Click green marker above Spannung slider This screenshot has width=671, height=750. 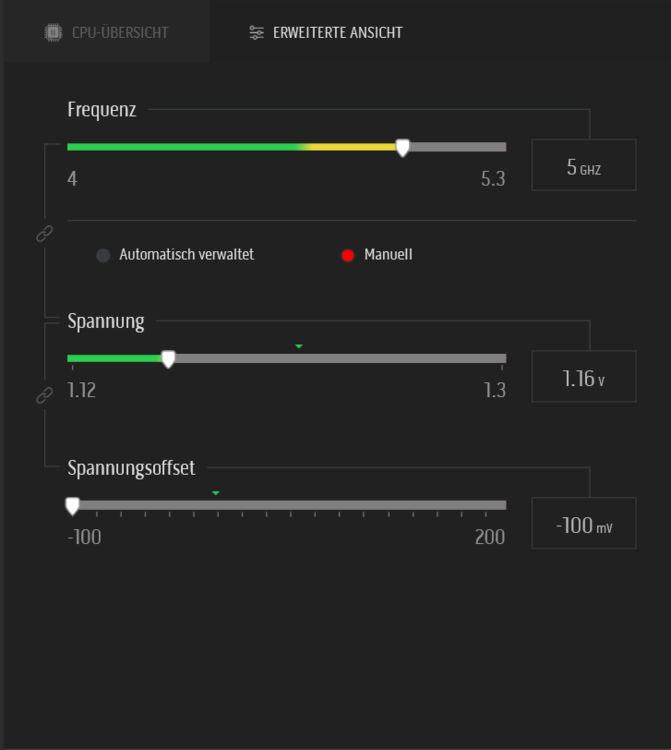(299, 346)
